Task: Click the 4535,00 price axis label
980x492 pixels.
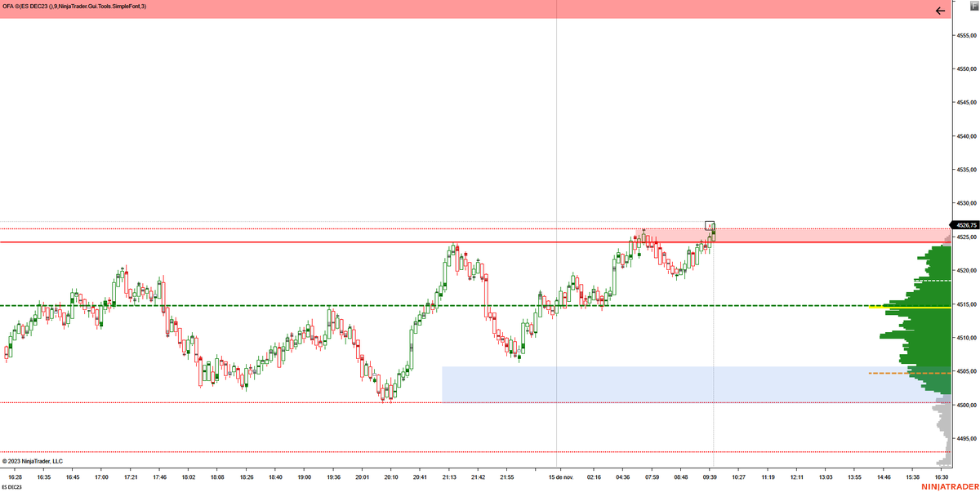Action: coord(965,170)
